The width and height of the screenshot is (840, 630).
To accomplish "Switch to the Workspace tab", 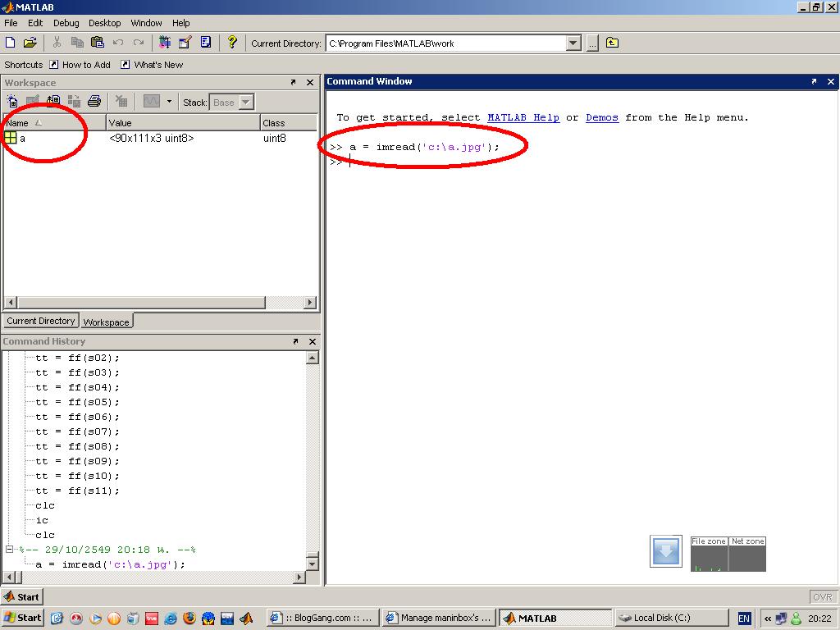I will pos(106,322).
